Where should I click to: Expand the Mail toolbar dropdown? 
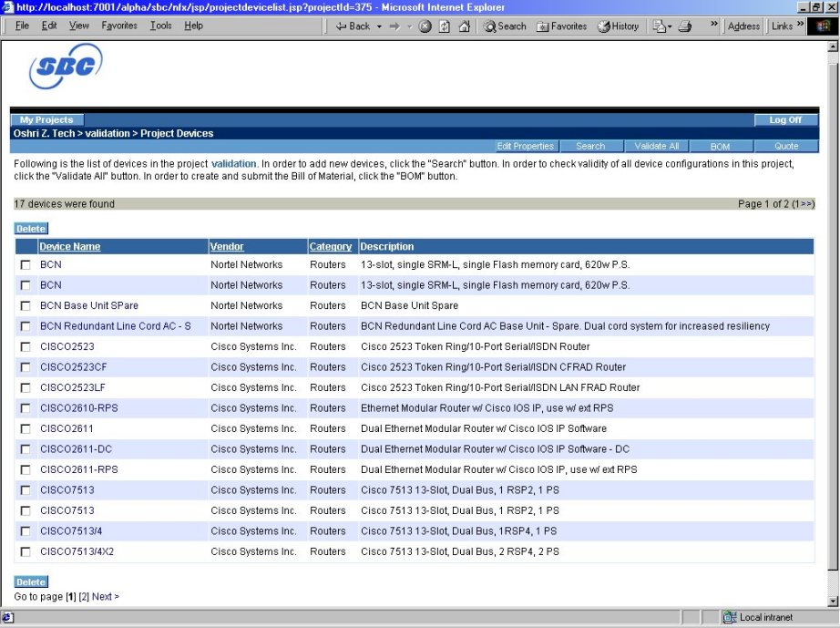tap(669, 26)
